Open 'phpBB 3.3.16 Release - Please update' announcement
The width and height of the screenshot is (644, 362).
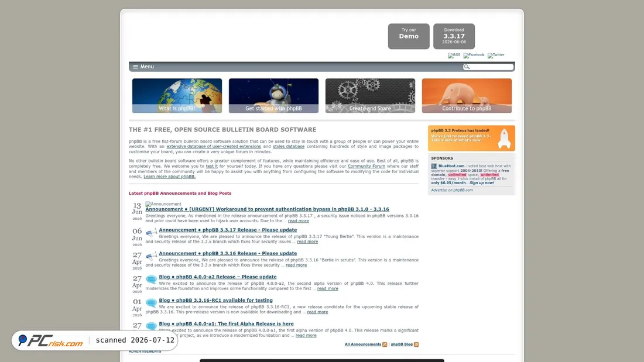tap(228, 253)
